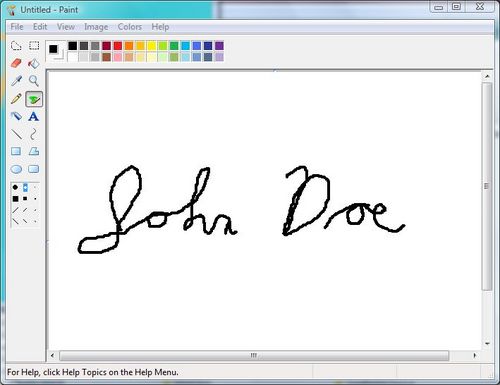The height and width of the screenshot is (385, 500).
Task: Select the bright green top-row swatch
Action: coord(174,46)
